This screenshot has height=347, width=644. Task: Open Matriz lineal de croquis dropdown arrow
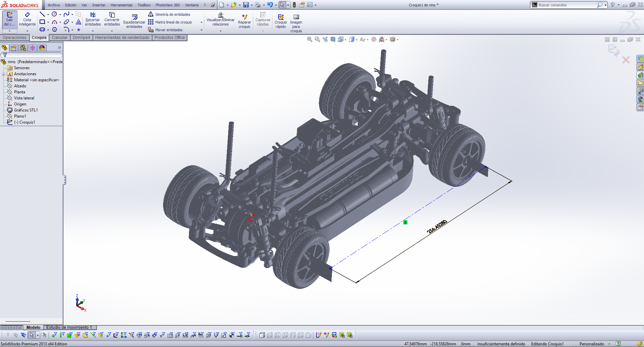(201, 22)
